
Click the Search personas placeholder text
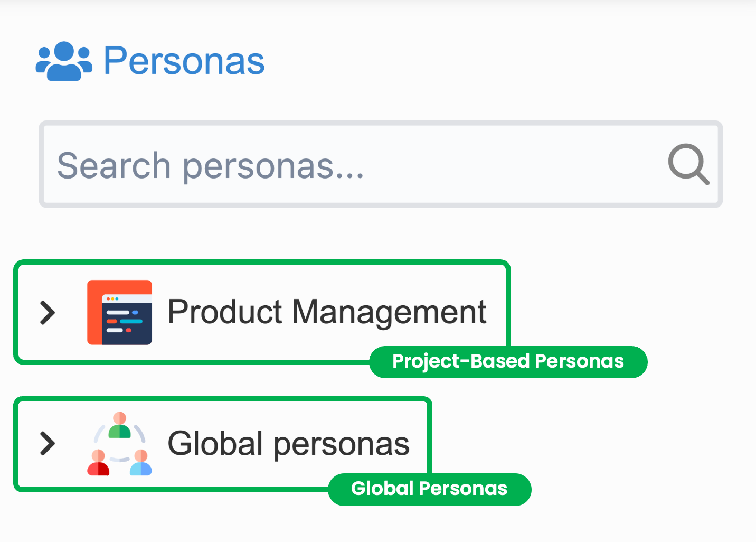pyautogui.click(x=211, y=166)
